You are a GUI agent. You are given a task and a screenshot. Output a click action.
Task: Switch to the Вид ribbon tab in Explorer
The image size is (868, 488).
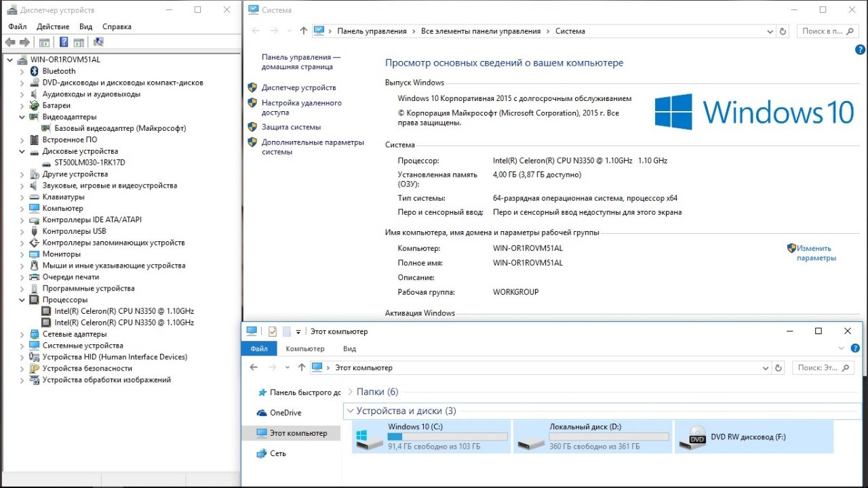pos(349,348)
